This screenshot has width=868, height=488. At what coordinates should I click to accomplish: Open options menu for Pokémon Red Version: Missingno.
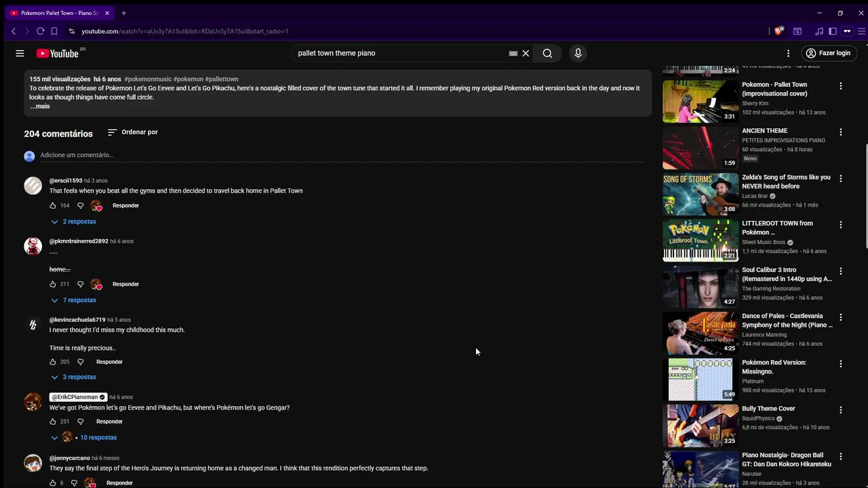point(840,364)
